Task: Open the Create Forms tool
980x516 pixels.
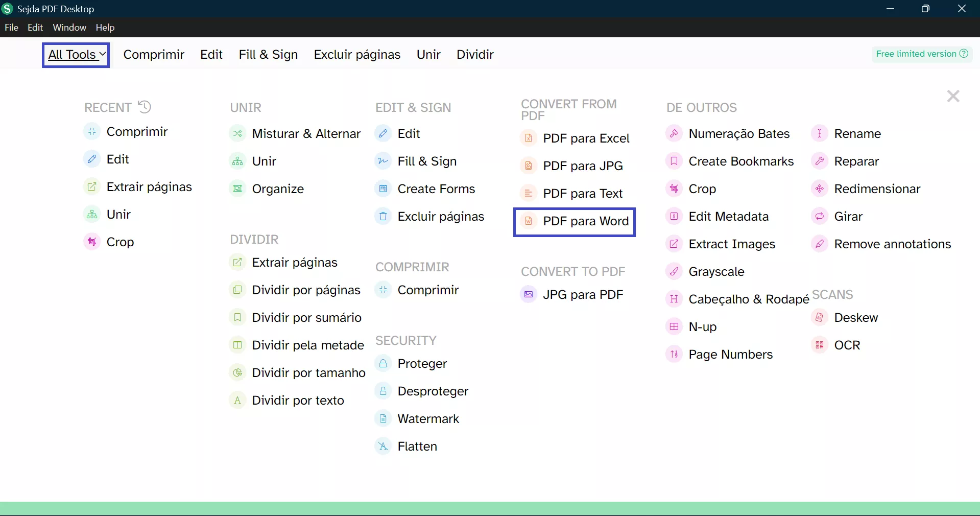Action: click(x=437, y=189)
